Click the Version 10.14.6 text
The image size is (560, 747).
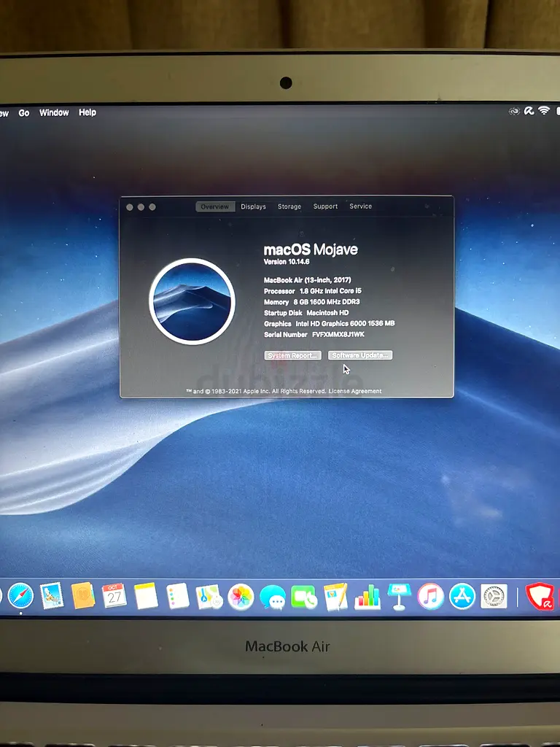[x=287, y=262]
